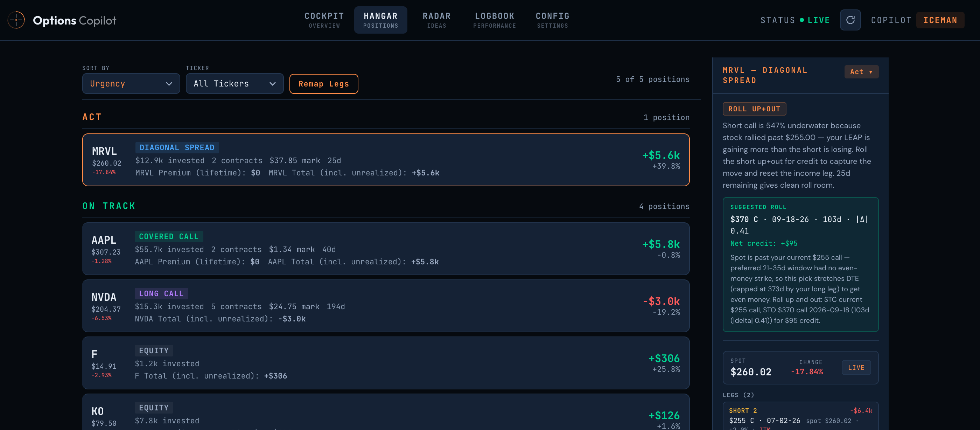Click the F +$306 profit value
This screenshot has height=430, width=980.
point(664,359)
